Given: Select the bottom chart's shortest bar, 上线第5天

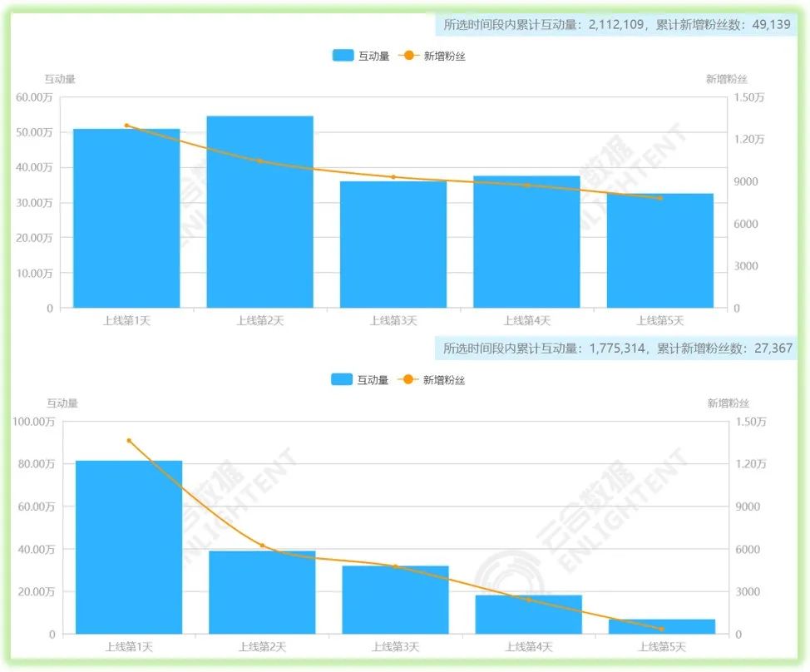Looking at the screenshot, I should click(662, 626).
